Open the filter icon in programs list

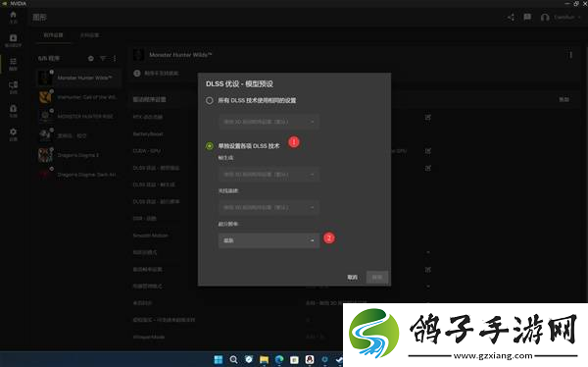(103, 59)
